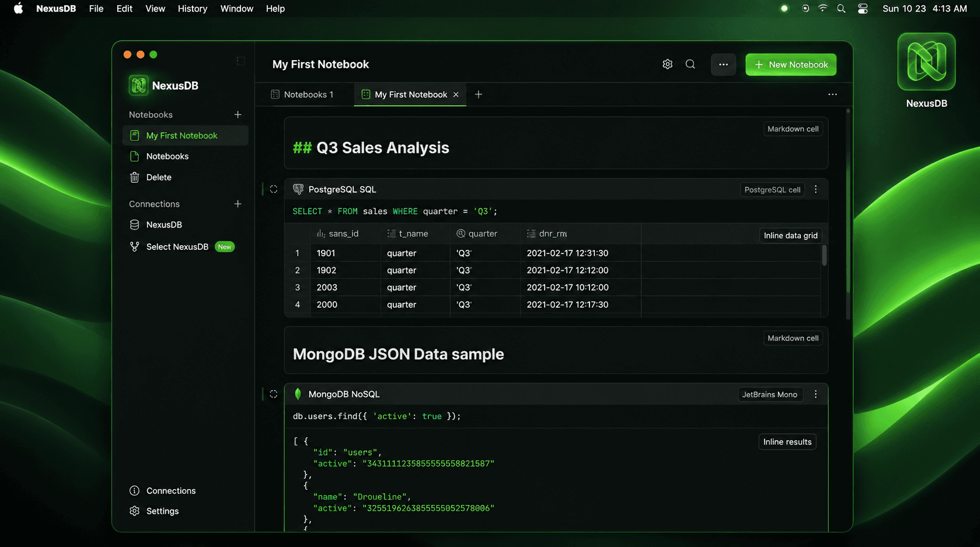Open the History menu
Screen dimensions: 980x547
click(193, 9)
